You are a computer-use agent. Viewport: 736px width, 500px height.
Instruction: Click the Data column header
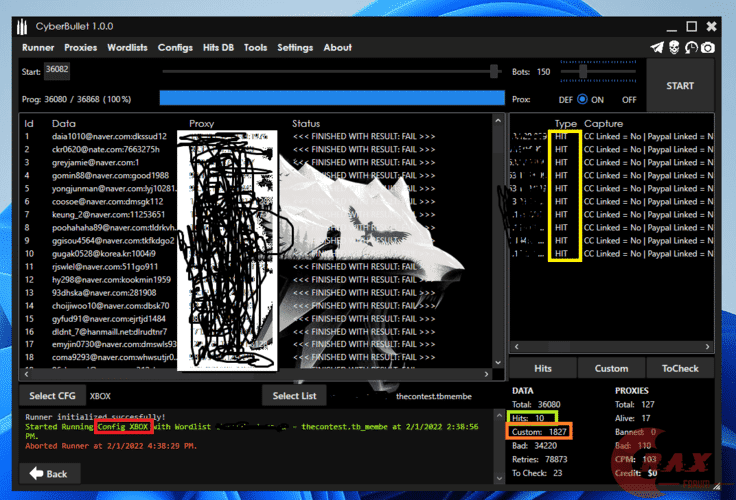click(64, 123)
